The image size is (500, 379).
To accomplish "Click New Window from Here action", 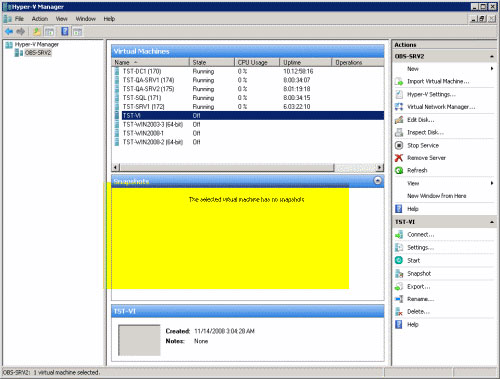I will (437, 196).
